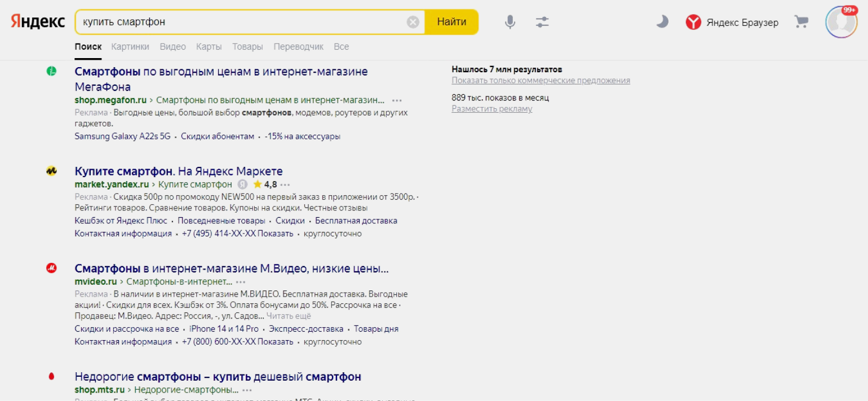868x401 pixels.
Task: Open M.Video 'Смартфоны в интернет-магазине' result
Action: (232, 268)
